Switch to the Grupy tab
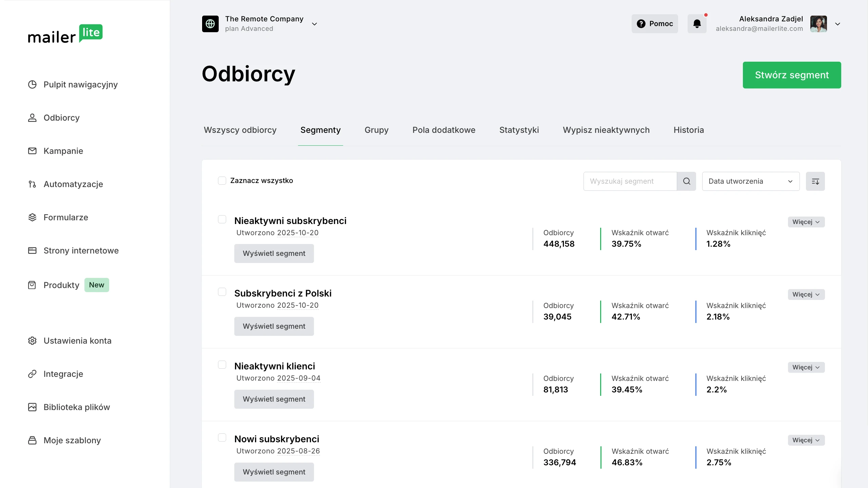 (376, 130)
